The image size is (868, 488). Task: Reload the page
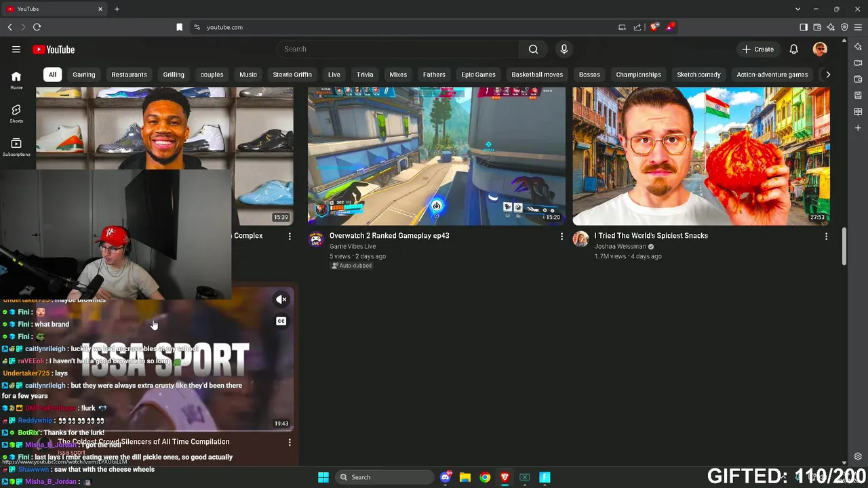(37, 27)
